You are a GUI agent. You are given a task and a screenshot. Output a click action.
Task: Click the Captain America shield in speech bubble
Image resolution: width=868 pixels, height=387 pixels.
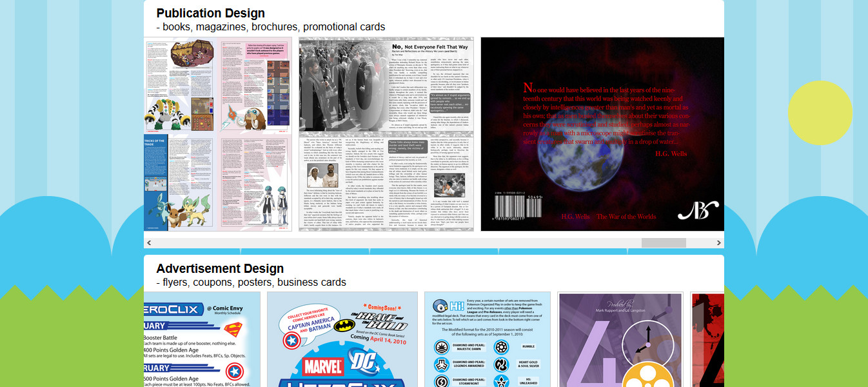coord(291,341)
